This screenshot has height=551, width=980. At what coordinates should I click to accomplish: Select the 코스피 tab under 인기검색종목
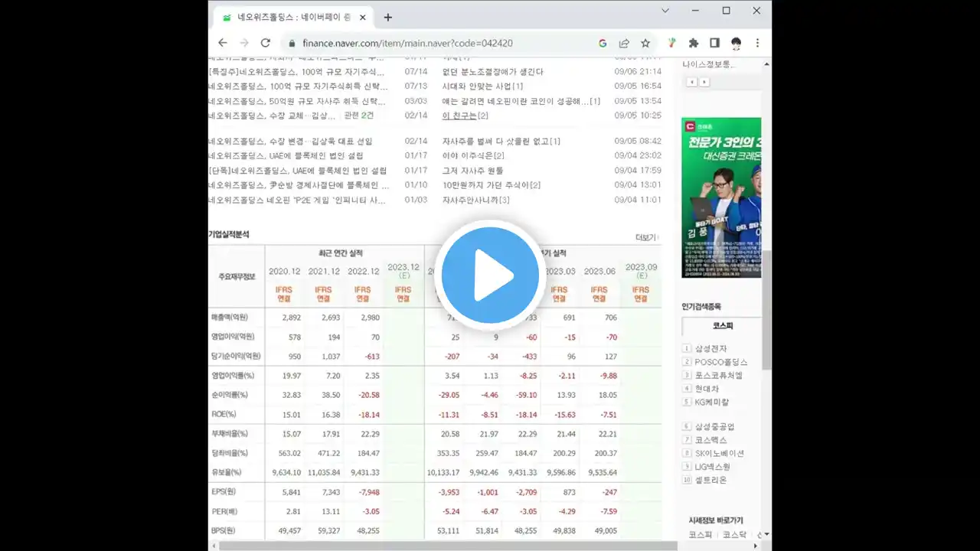(x=722, y=326)
